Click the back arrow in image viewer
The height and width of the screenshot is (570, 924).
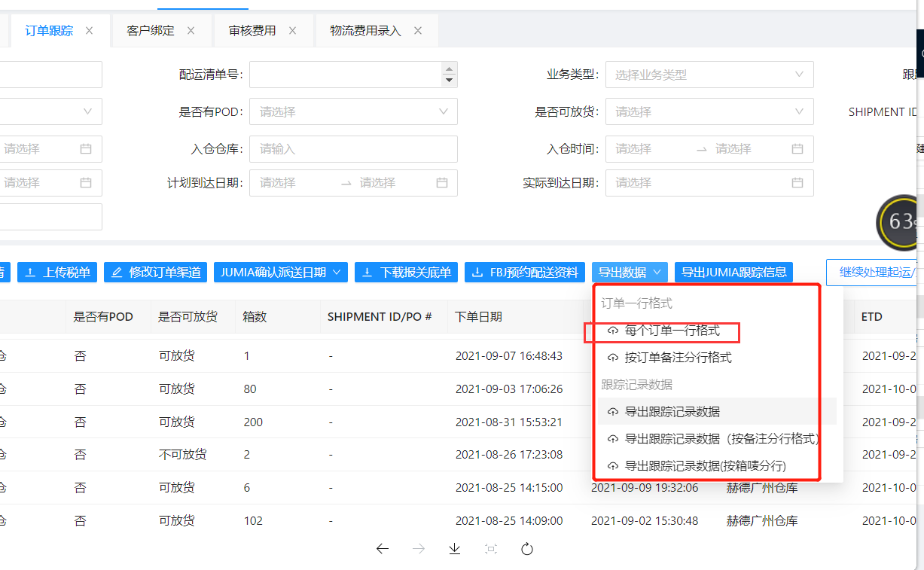(x=382, y=549)
